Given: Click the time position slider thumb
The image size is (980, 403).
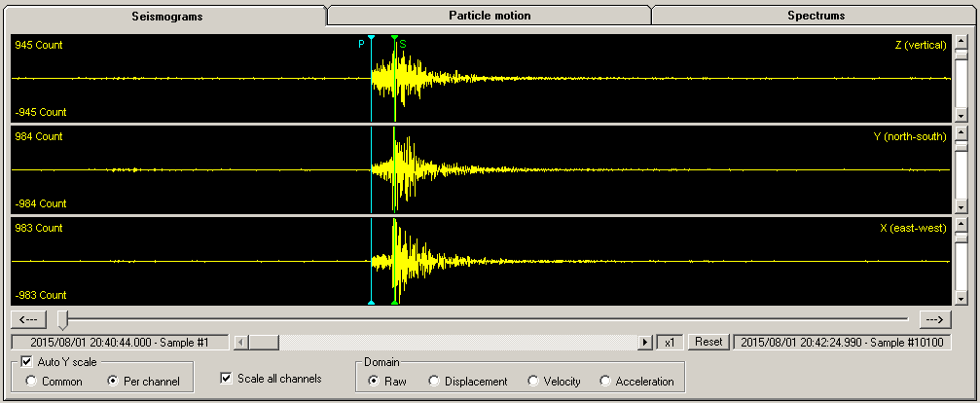Looking at the screenshot, I should point(62,320).
